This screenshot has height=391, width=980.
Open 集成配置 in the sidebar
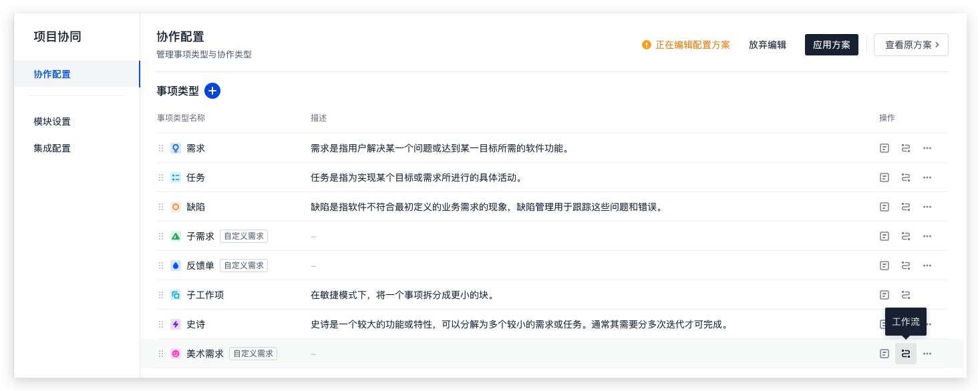point(52,148)
